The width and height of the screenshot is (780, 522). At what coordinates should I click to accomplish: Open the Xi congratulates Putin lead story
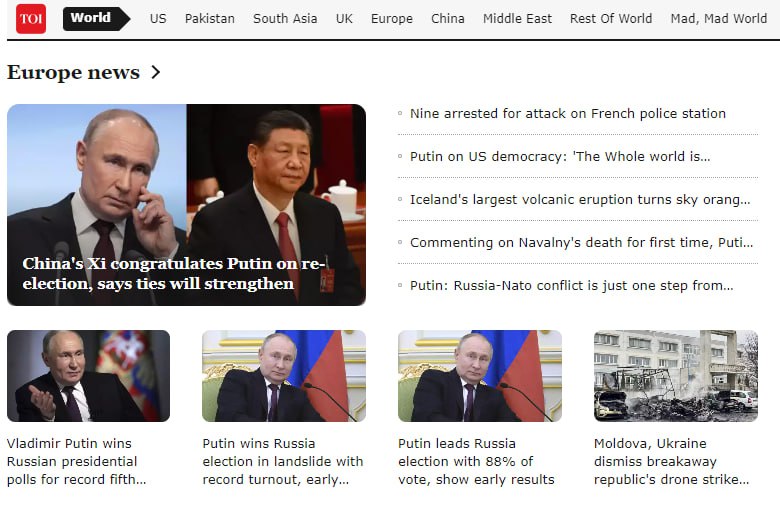pyautogui.click(x=187, y=205)
